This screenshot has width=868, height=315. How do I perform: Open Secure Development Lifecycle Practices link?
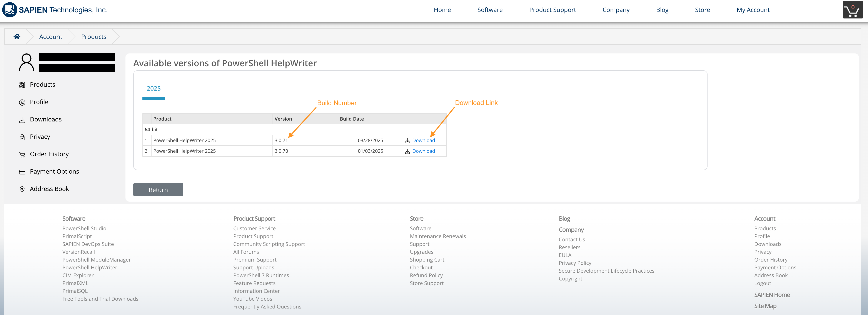(x=606, y=271)
